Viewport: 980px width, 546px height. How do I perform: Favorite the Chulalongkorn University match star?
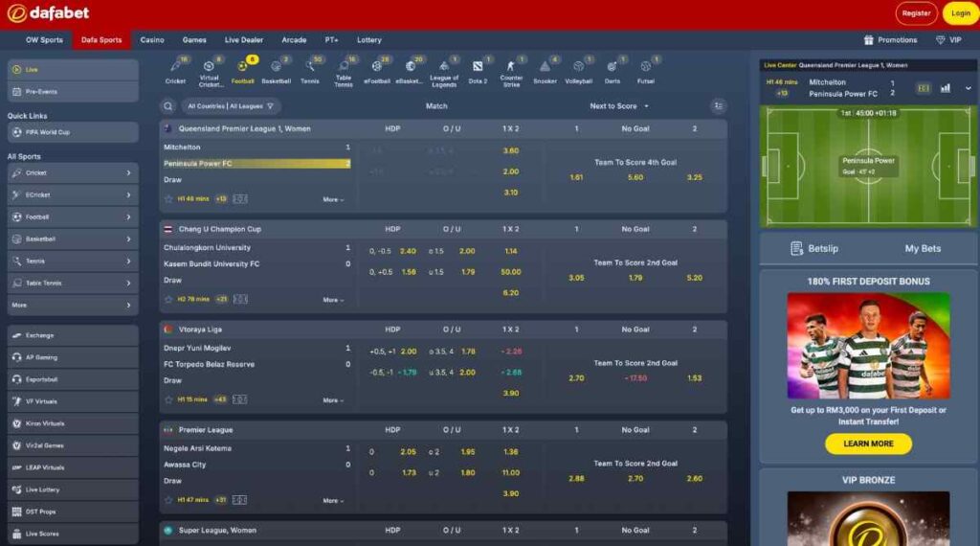[168, 300]
